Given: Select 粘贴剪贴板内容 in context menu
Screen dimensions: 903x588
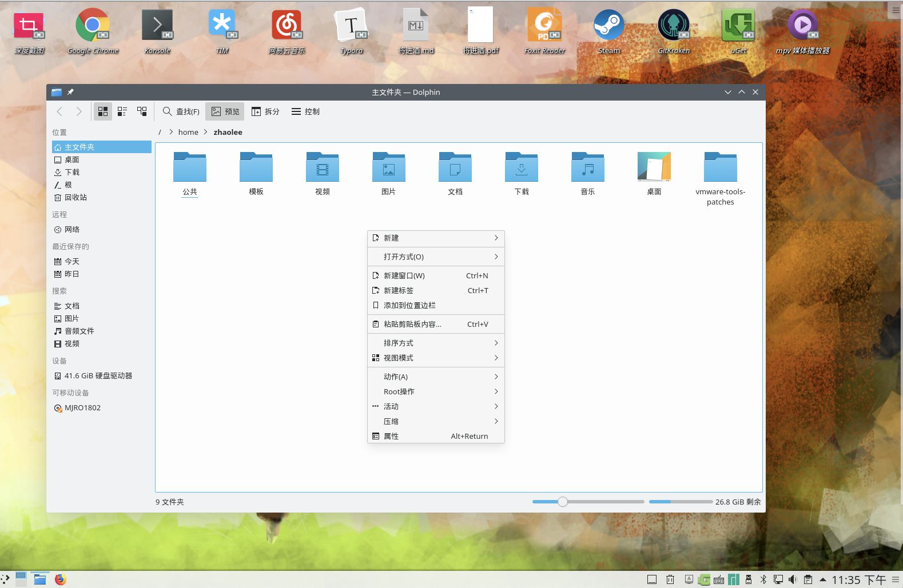Looking at the screenshot, I should pos(436,324).
